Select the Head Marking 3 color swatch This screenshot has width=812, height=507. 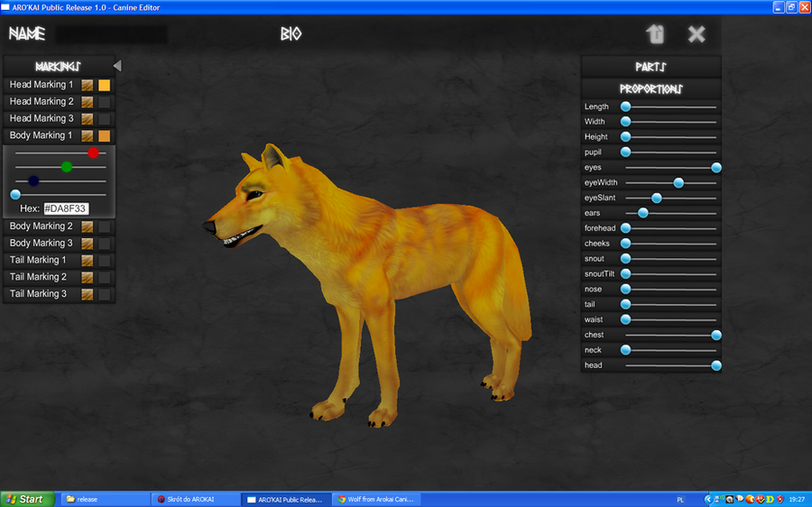click(104, 119)
